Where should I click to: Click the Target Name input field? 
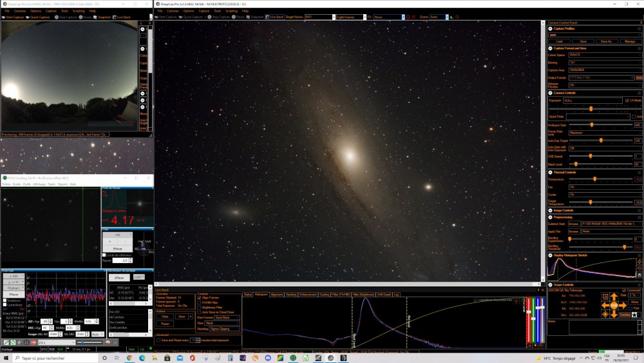pos(319,17)
